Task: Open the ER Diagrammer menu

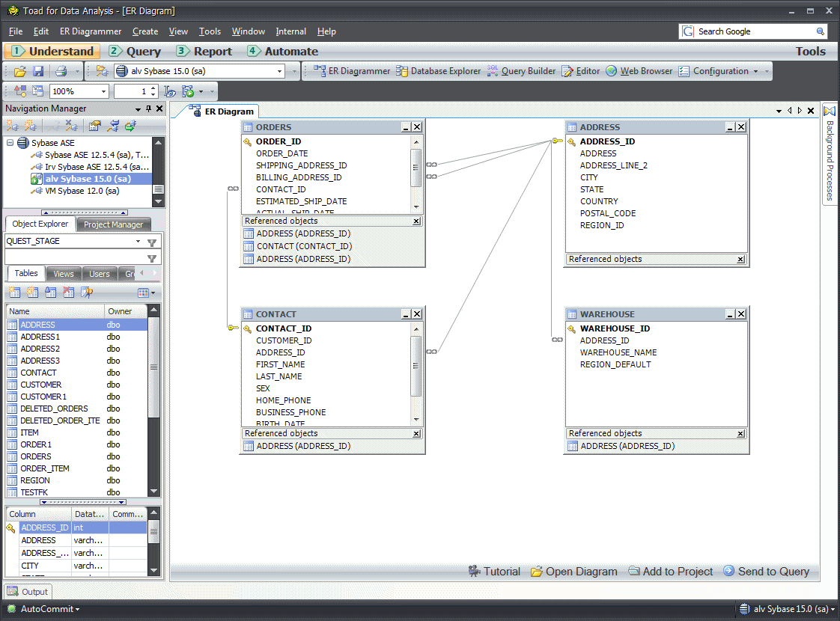Action: point(91,31)
